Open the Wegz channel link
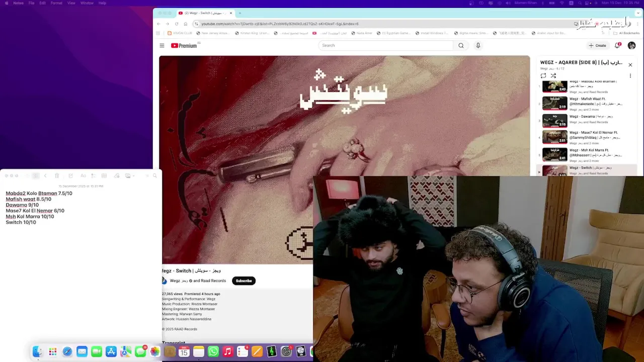The width and height of the screenshot is (644, 362). point(179,281)
